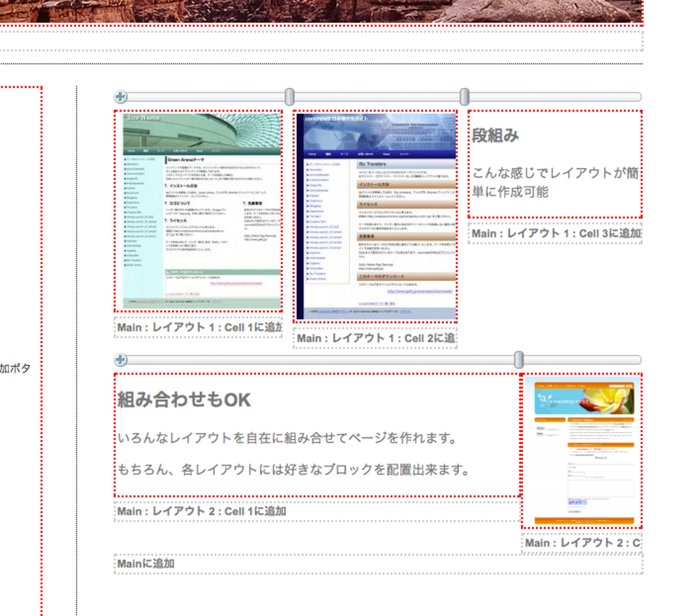Select the Layout 1 divider handle between Cell 1 and Cell 2
699x616 pixels.
289,97
